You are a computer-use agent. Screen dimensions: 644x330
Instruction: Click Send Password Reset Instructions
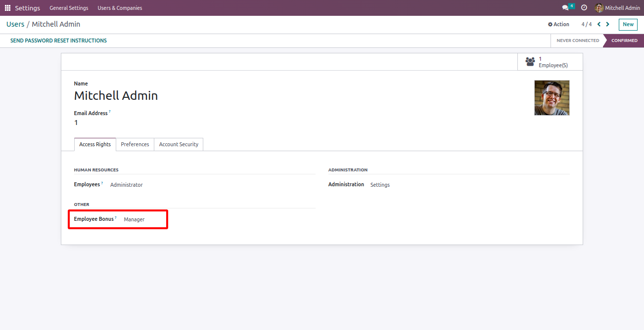pyautogui.click(x=58, y=41)
